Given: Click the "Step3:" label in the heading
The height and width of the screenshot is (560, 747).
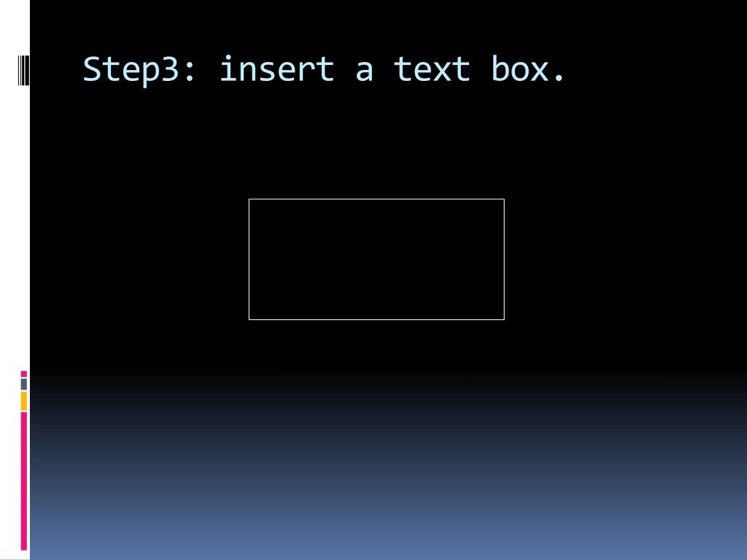Looking at the screenshot, I should (x=139, y=71).
